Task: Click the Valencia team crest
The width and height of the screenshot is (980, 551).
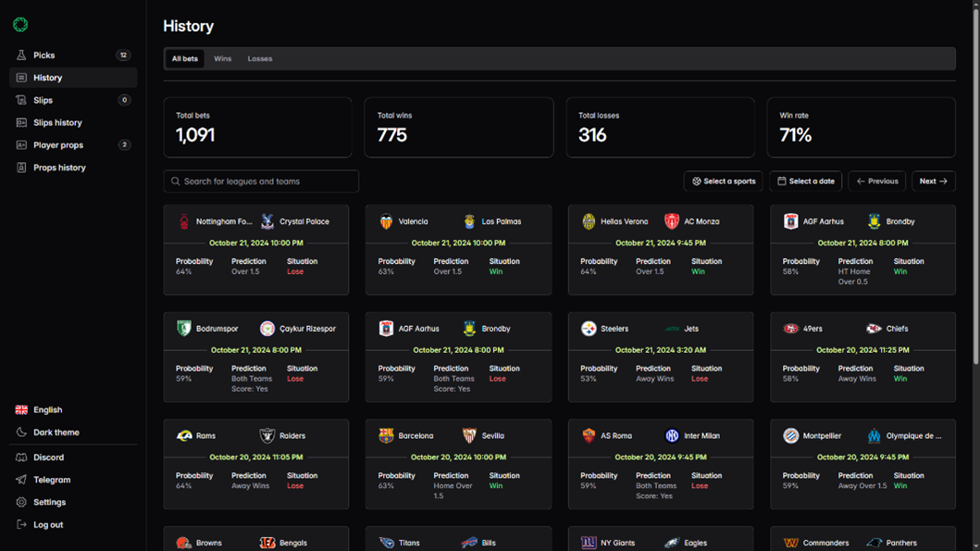Action: point(386,221)
